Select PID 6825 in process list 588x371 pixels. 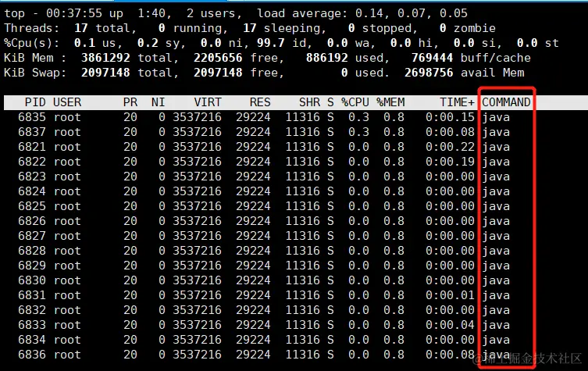(x=32, y=206)
